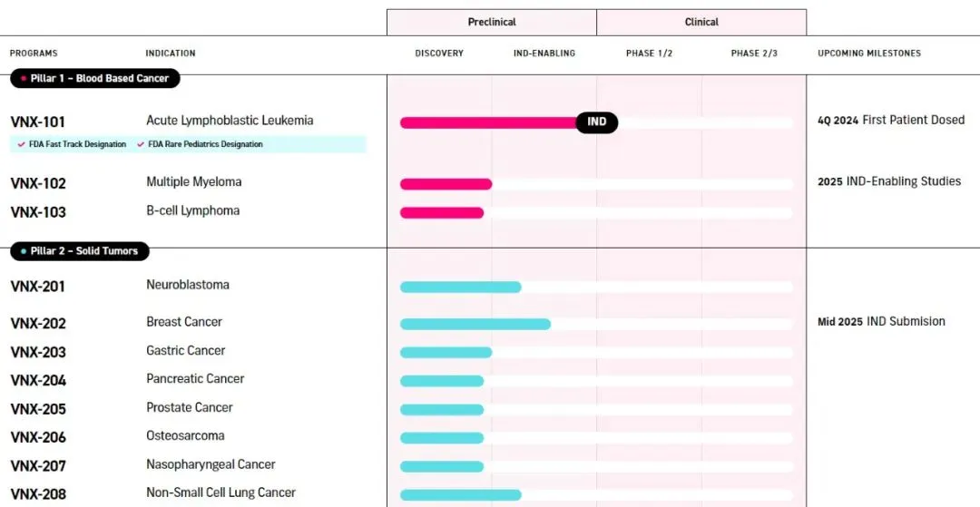Click the Upcoming Milestones header

coord(868,54)
